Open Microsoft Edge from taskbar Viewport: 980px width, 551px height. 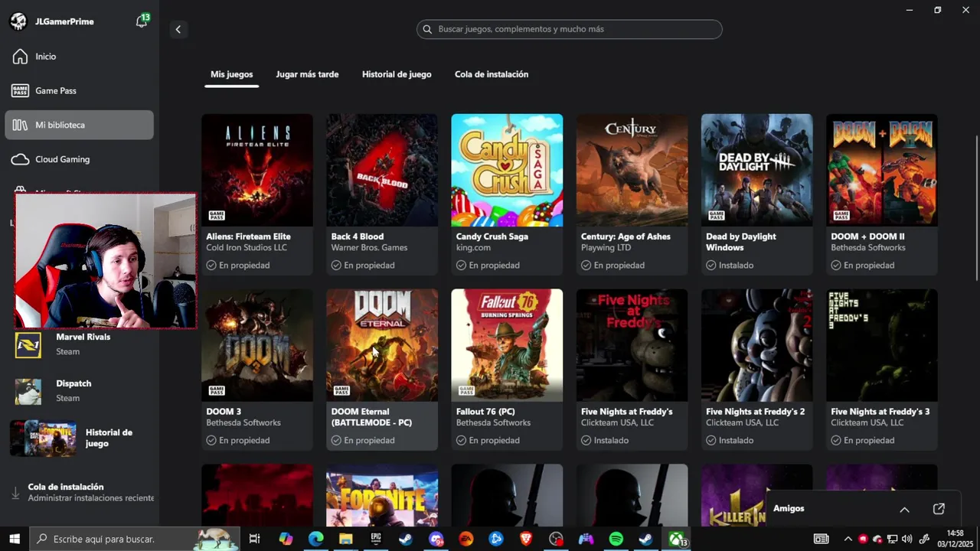click(315, 539)
